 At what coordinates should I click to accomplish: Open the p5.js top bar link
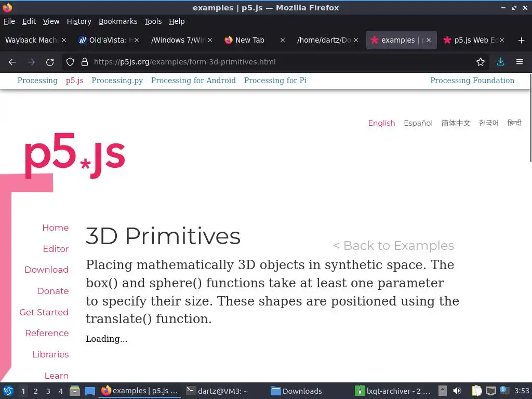pos(75,81)
